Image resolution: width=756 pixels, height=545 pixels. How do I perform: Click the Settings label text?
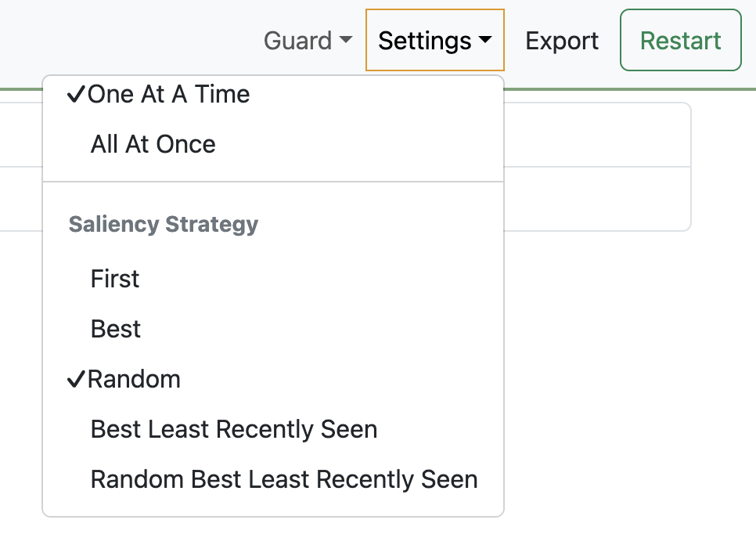click(x=424, y=41)
